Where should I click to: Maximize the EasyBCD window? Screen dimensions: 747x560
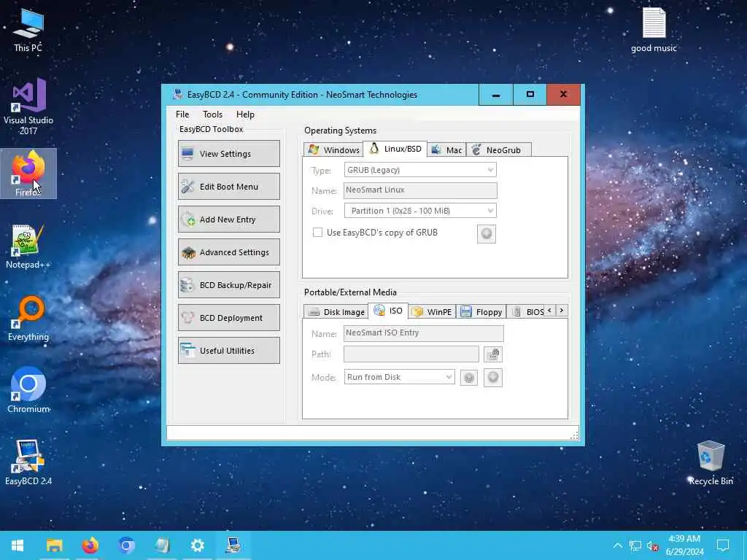click(530, 95)
